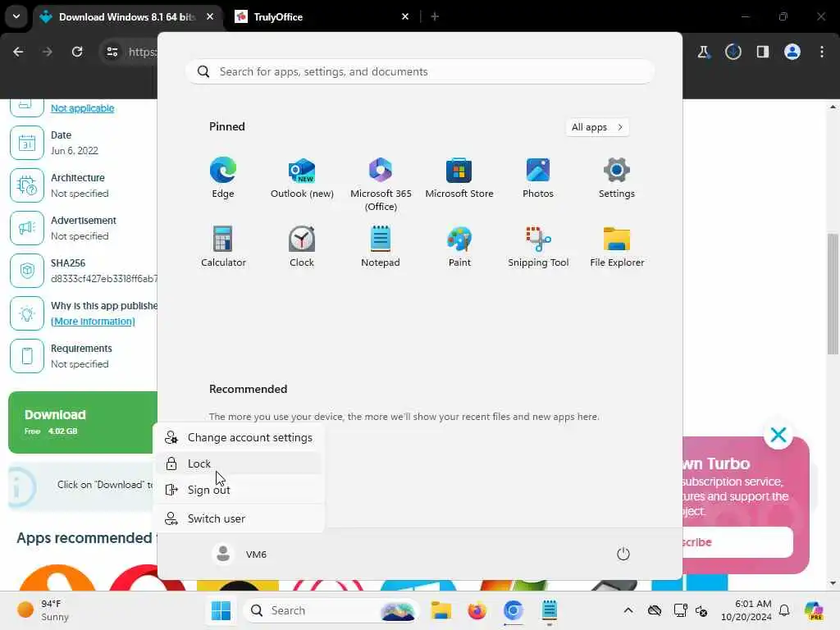The image size is (840, 630).
Task: Close the TrulyOffice tab
Action: click(x=405, y=17)
